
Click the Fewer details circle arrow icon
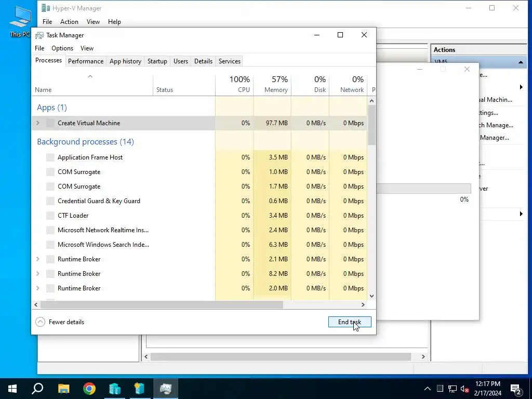tap(40, 322)
